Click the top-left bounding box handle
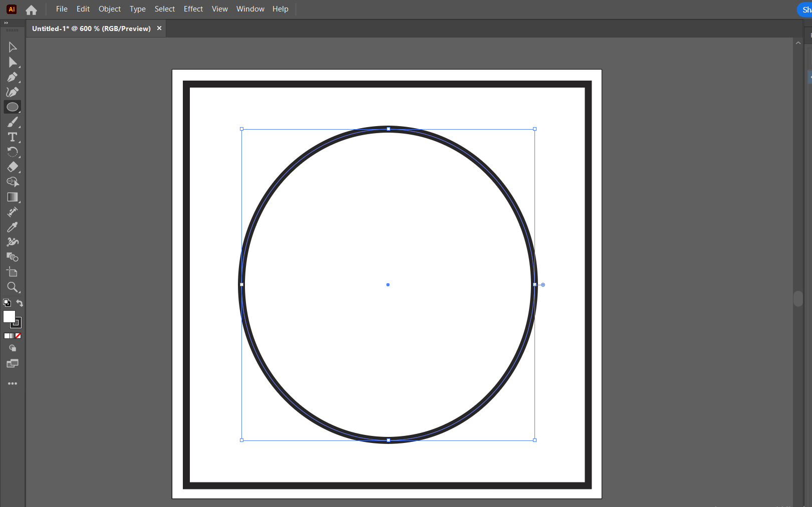 coord(242,129)
